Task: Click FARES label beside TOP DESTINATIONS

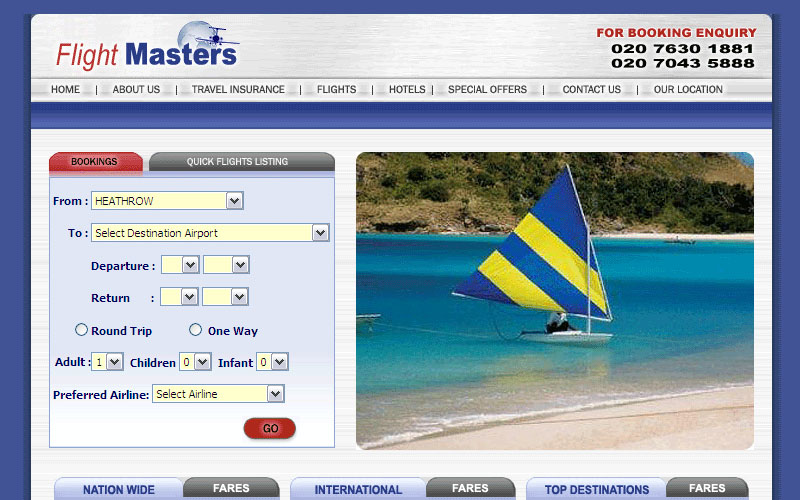Action: tap(707, 488)
